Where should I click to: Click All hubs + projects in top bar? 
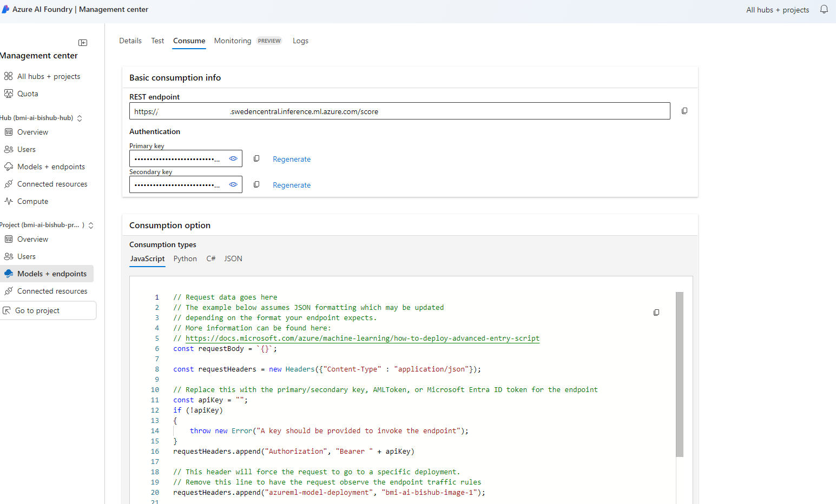coord(778,10)
